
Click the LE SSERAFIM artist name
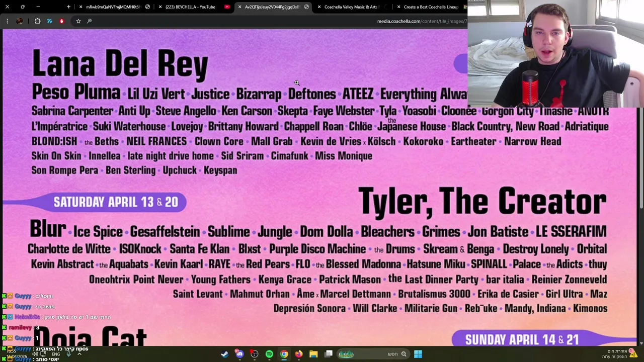[x=571, y=232]
